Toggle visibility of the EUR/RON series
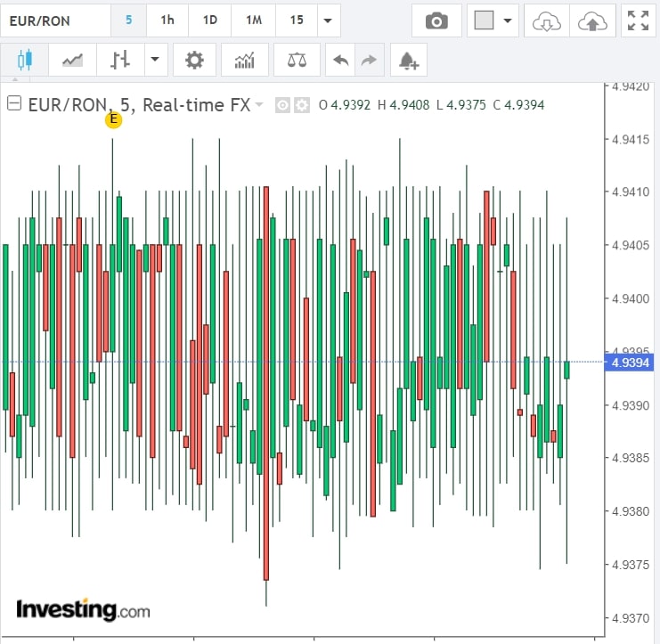The image size is (660, 644). (282, 105)
